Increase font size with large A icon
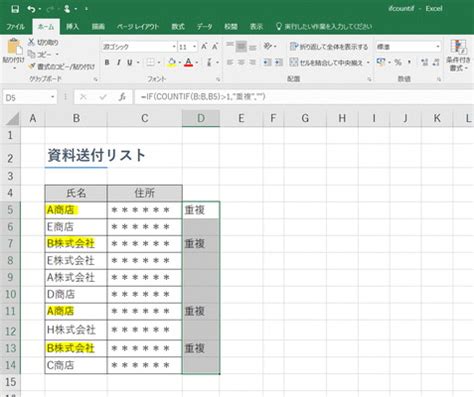This screenshot has width=474, height=397. pyautogui.click(x=204, y=47)
